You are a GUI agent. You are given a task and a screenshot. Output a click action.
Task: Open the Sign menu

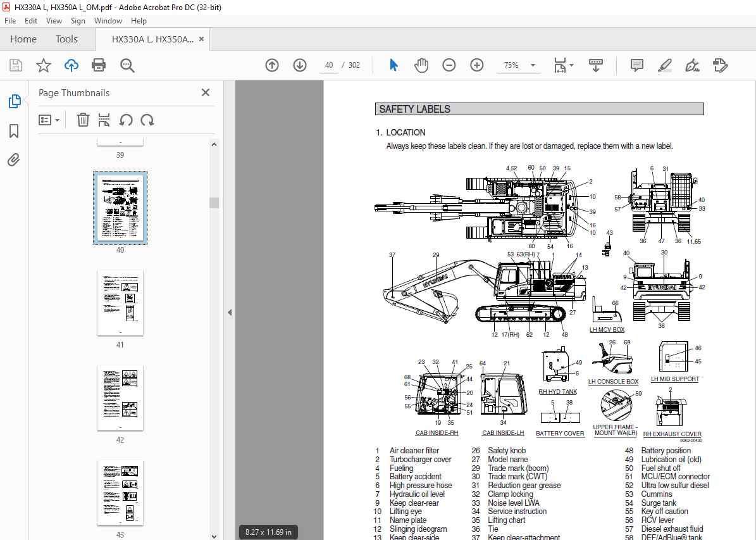(78, 21)
